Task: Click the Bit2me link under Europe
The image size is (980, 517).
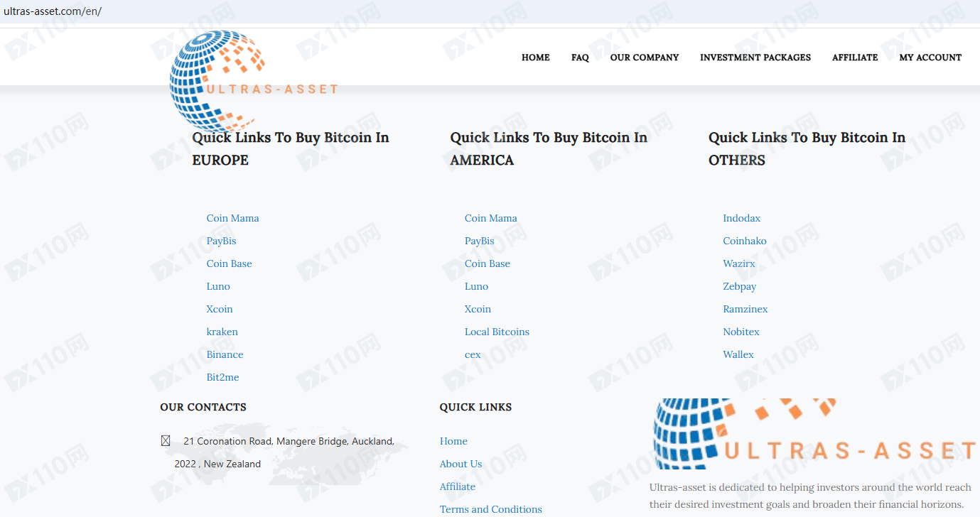Action: 222,377
